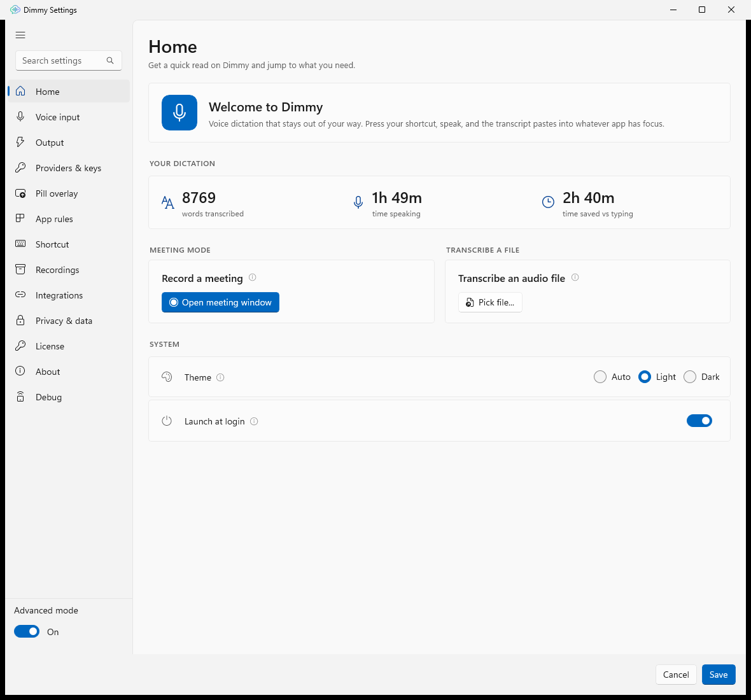Click the Cancel button
751x700 pixels.
coord(676,674)
